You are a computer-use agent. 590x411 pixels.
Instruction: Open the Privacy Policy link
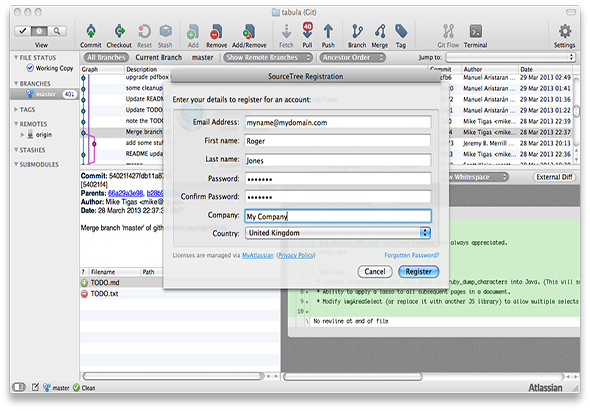click(x=296, y=256)
